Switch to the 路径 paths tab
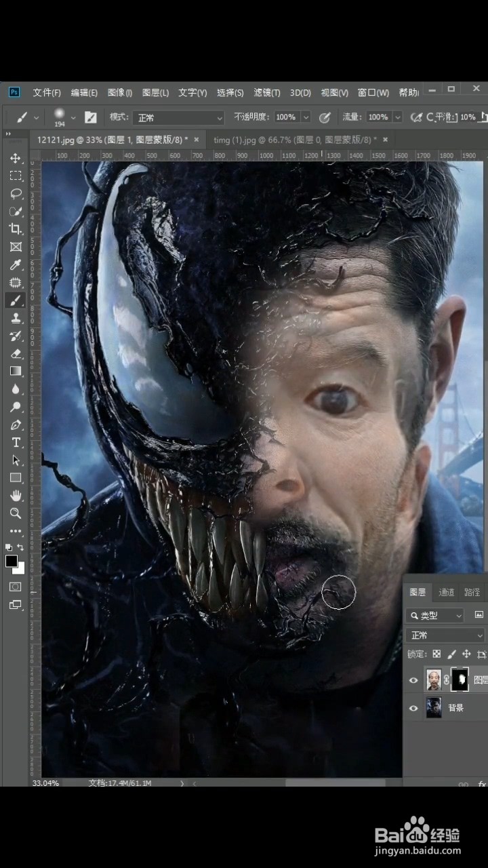Viewport: 488px width, 868px height. pyautogui.click(x=472, y=592)
